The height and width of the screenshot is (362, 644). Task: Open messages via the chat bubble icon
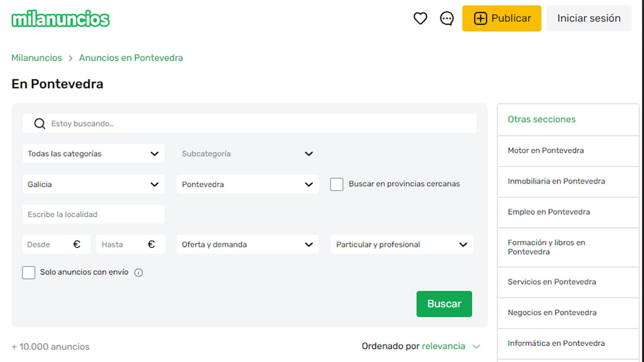[446, 18]
